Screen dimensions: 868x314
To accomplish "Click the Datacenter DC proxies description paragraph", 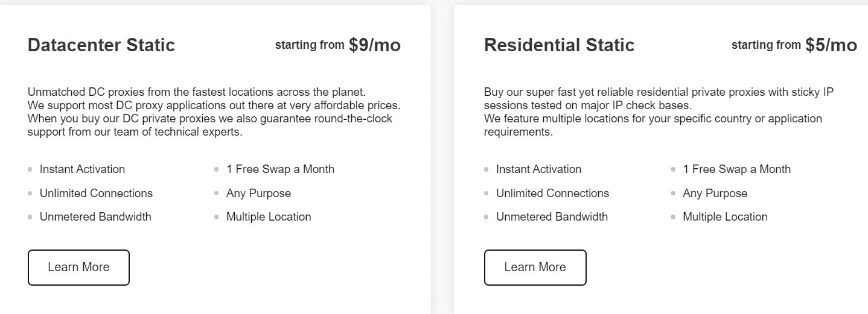I will [x=214, y=112].
